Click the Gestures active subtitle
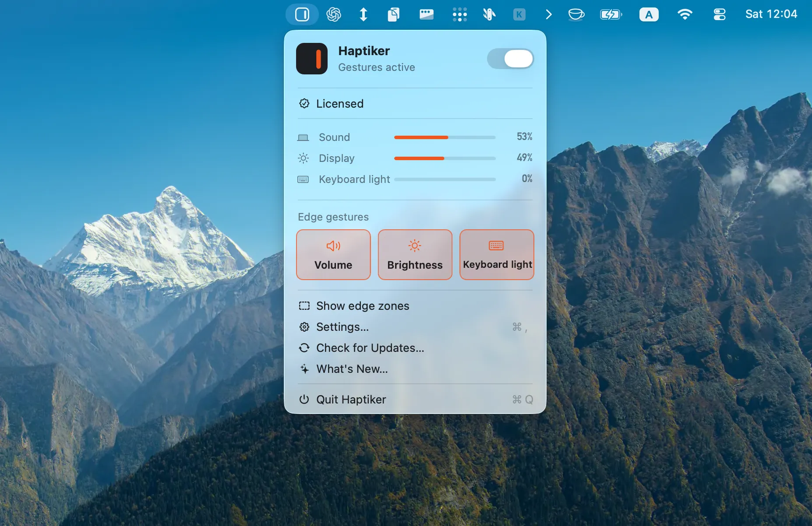812x526 pixels. (377, 67)
